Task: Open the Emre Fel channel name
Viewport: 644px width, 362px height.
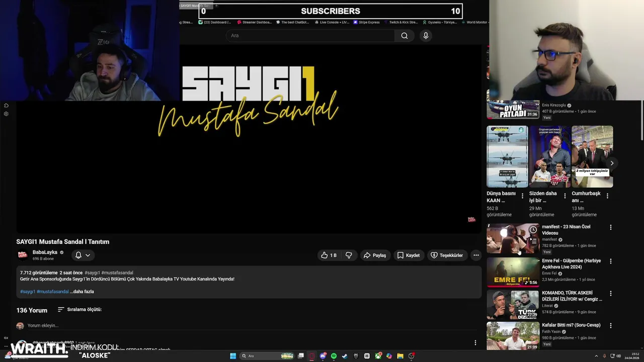Action: coord(549,274)
